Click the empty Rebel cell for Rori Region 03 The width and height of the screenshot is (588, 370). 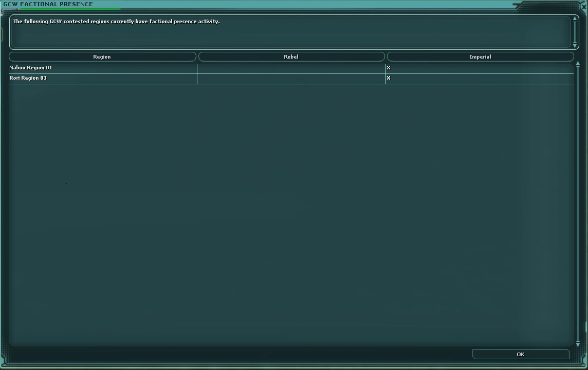pyautogui.click(x=291, y=78)
